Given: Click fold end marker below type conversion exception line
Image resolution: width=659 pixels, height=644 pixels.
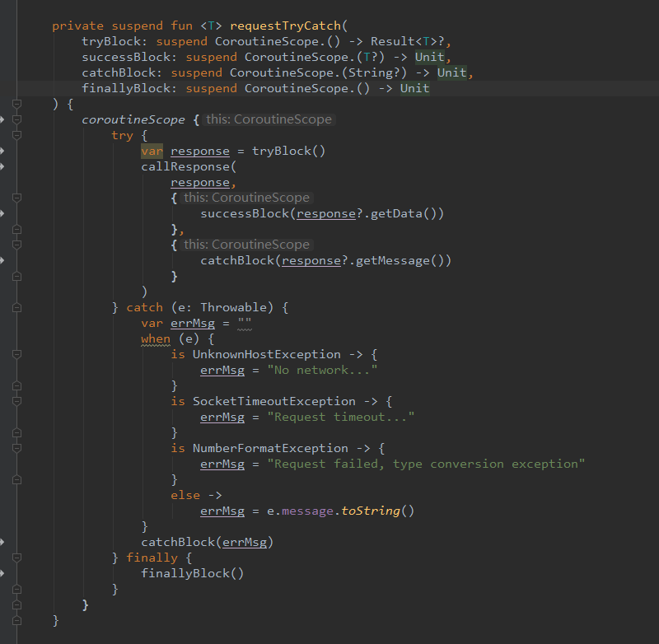Looking at the screenshot, I should click(16, 480).
